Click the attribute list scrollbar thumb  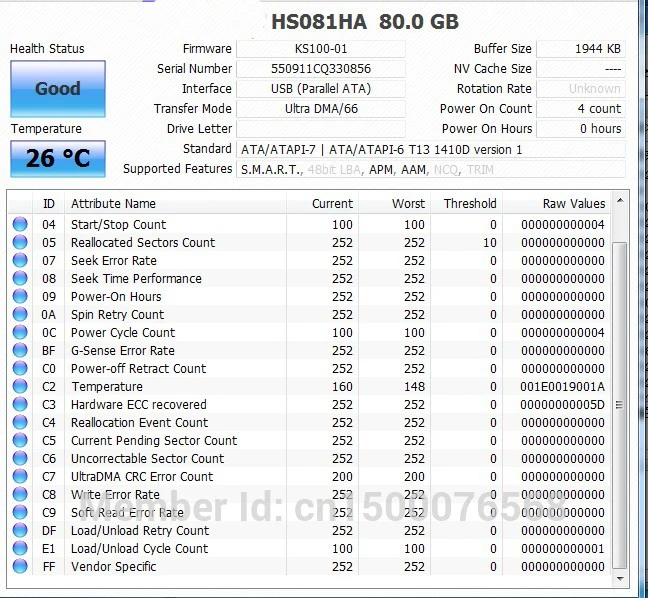(x=619, y=405)
